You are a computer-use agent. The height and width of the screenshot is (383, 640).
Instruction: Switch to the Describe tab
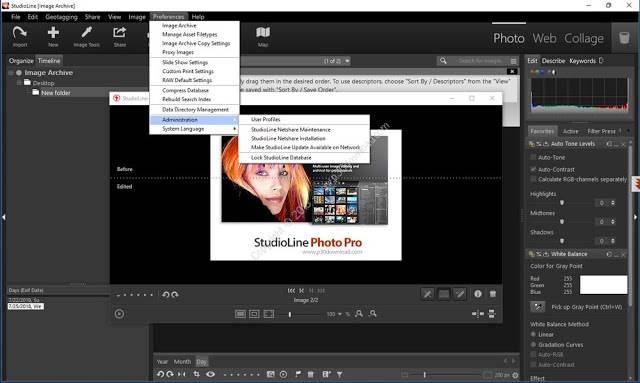(x=553, y=61)
